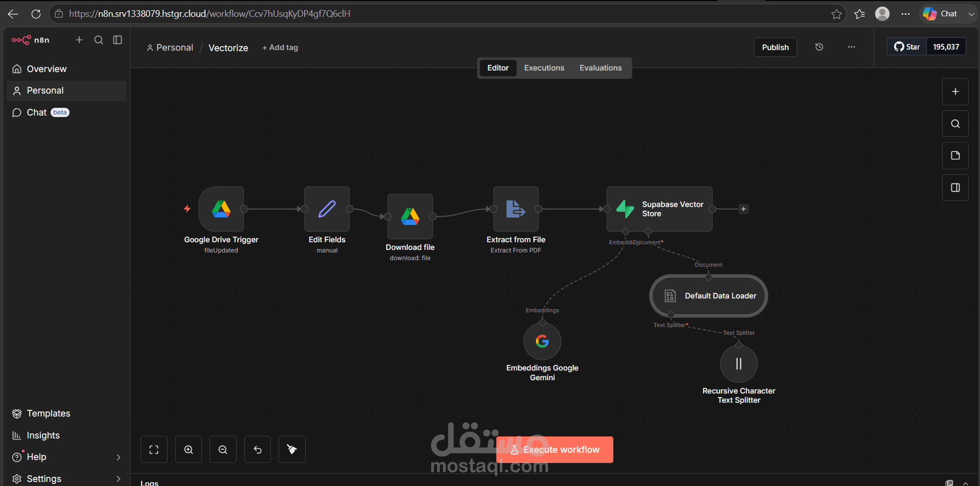980x486 pixels.
Task: Reload the browser page
Action: point(36,14)
